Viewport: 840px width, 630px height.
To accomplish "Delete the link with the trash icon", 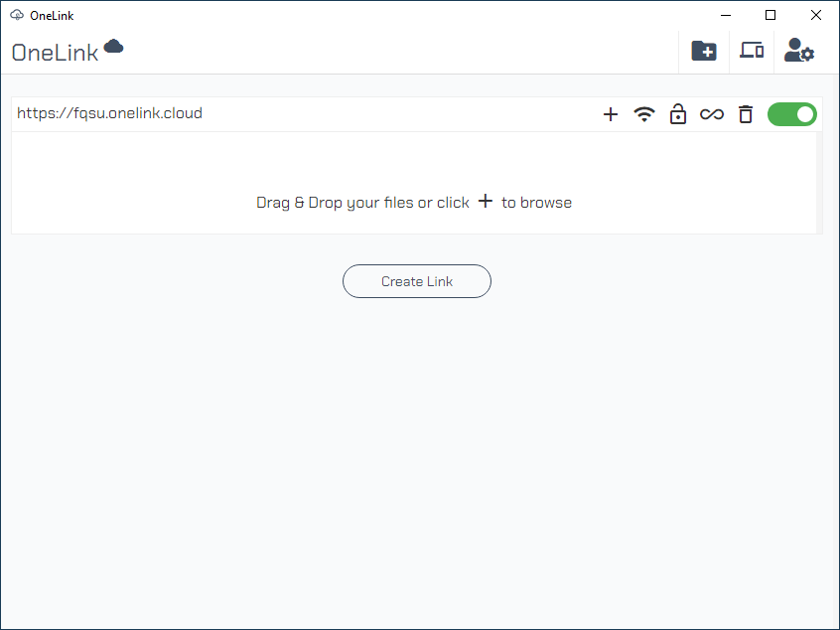I will pos(746,114).
